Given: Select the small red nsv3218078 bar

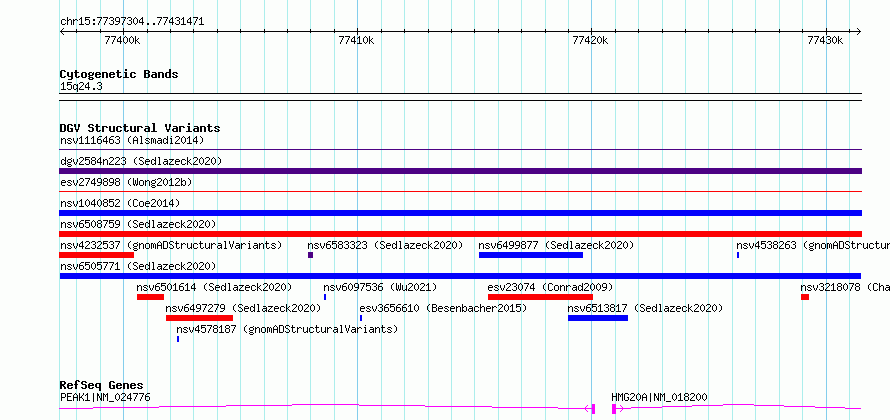Looking at the screenshot, I should click(x=805, y=297).
